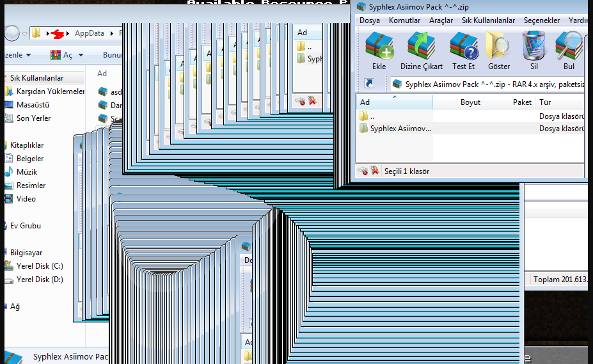This screenshot has width=593, height=364.
Task: Click the Seçili 1 klasör status text
Action: point(407,171)
